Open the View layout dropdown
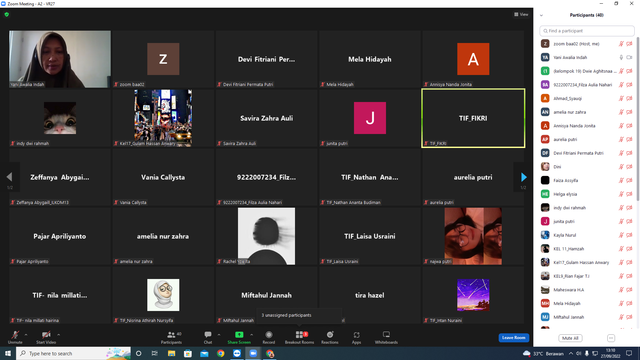The width and height of the screenshot is (640, 360). tap(521, 14)
